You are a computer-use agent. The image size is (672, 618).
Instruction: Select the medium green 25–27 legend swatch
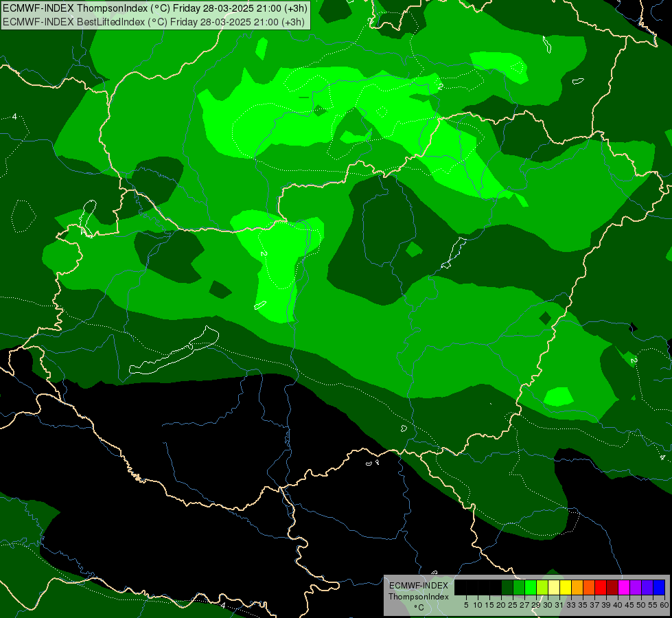coord(519,588)
